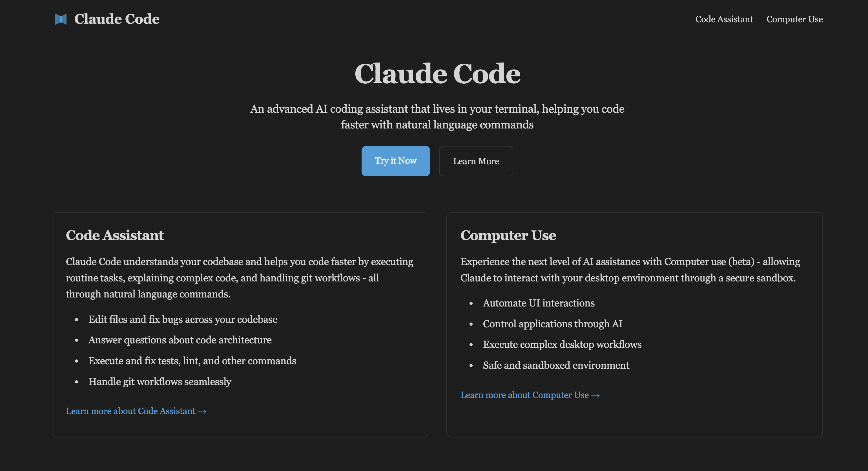
Task: Expand the Computer Use feature card
Action: [x=531, y=395]
